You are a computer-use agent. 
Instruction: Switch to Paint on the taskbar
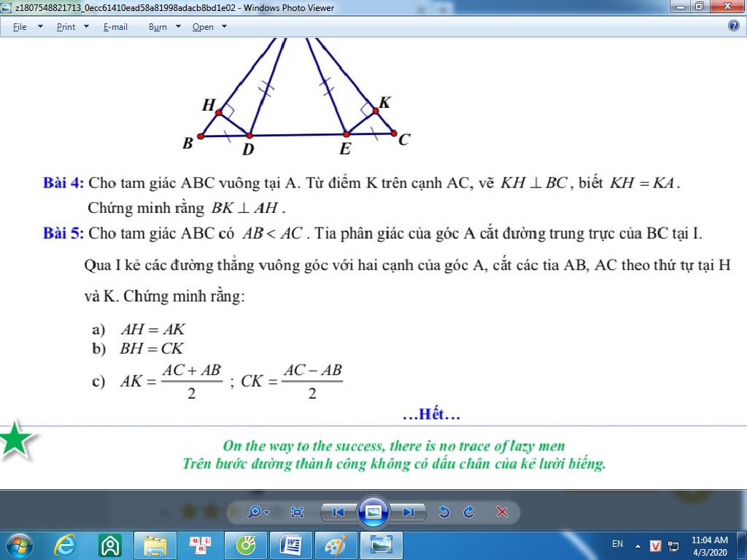(x=336, y=545)
